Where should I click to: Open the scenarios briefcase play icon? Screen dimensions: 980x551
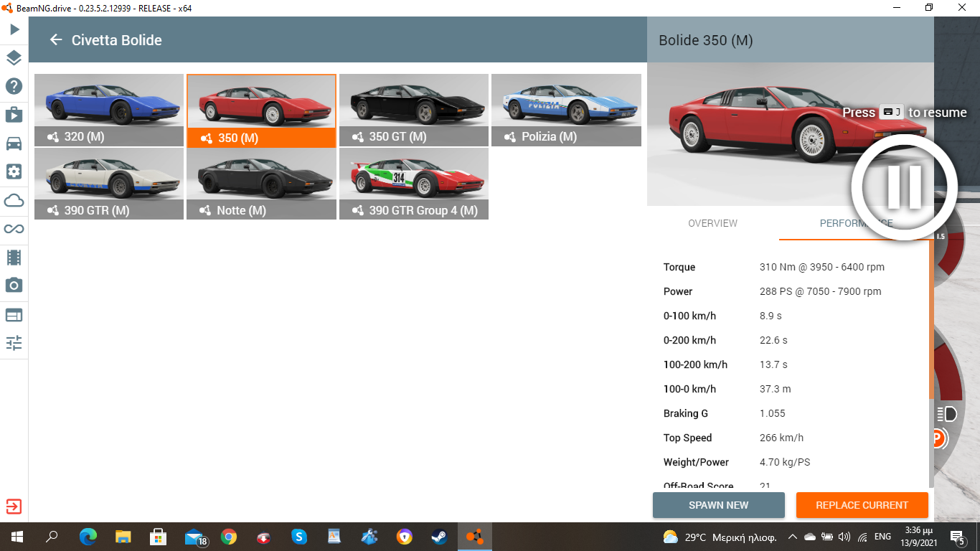click(14, 114)
